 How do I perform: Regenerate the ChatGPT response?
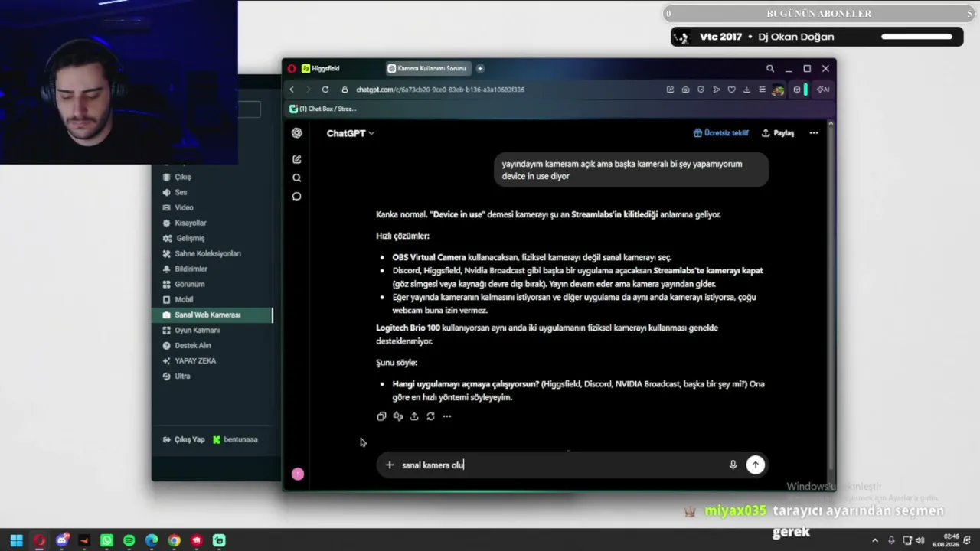tap(430, 416)
